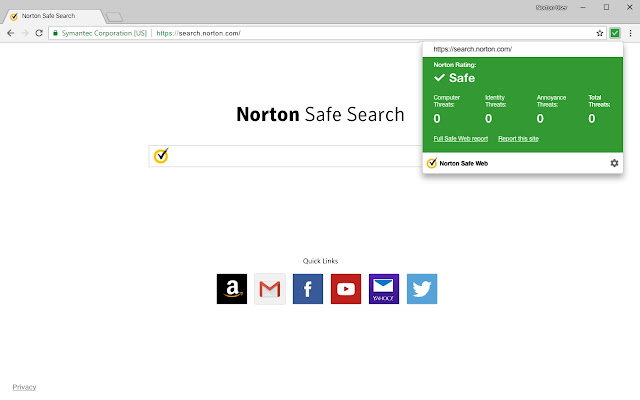Open the Gmail quick link
640x400 pixels.
coord(270,289)
